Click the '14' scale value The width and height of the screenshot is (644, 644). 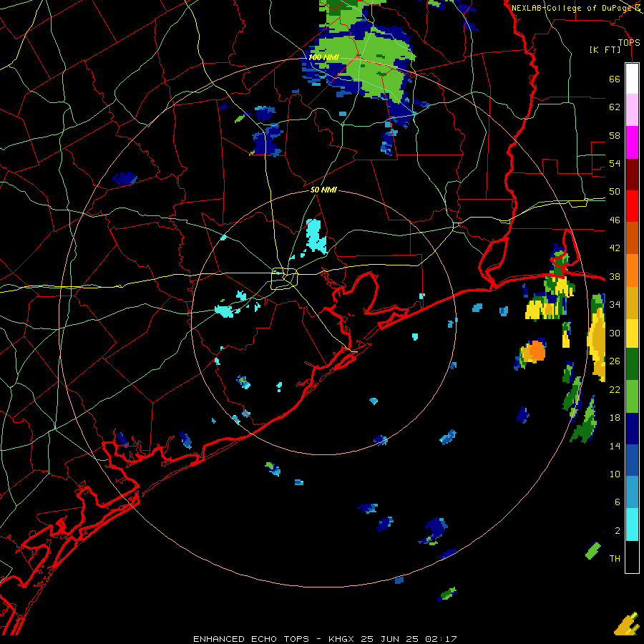[x=615, y=446]
